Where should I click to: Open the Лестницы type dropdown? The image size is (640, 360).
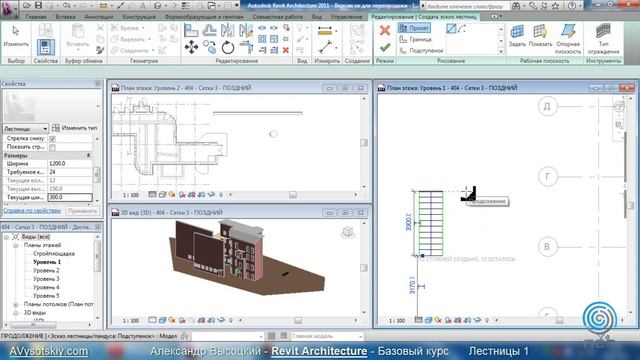point(26,129)
